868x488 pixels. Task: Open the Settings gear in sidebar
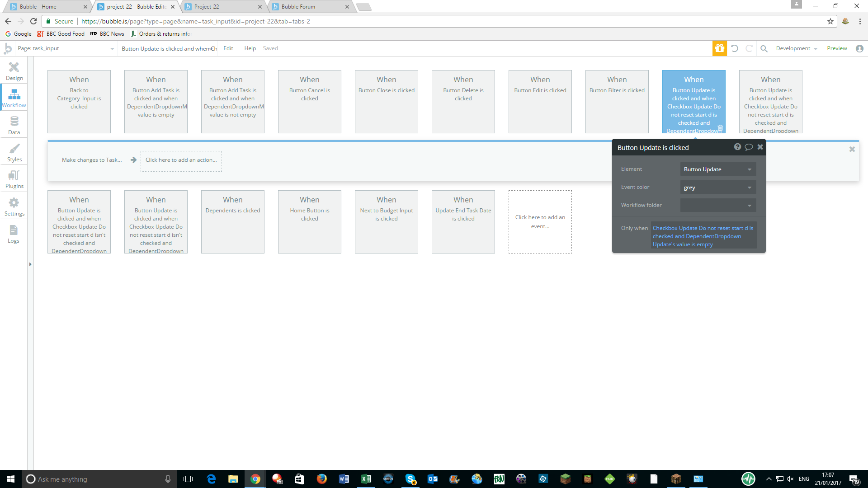click(14, 206)
